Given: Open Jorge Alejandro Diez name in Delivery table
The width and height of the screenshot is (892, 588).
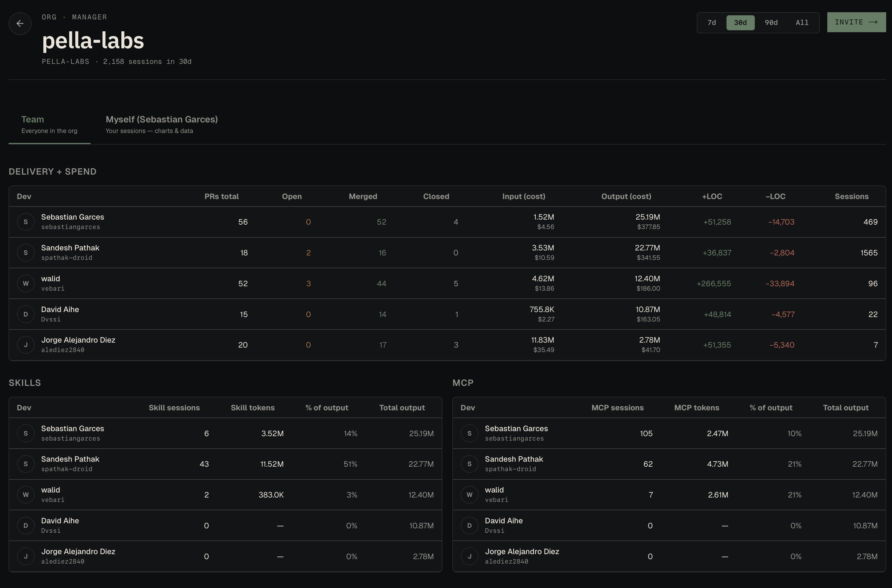Looking at the screenshot, I should [x=78, y=340].
